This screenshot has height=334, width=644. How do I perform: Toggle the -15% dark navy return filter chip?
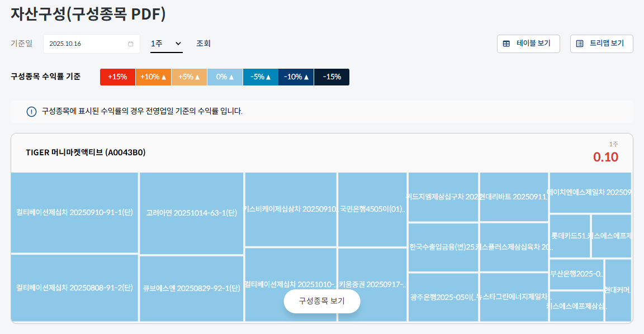(332, 77)
